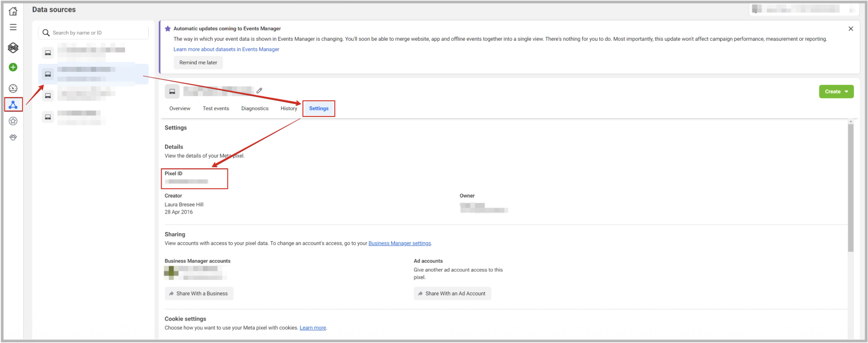Open the overview gauge icon in the sidebar

(13, 88)
